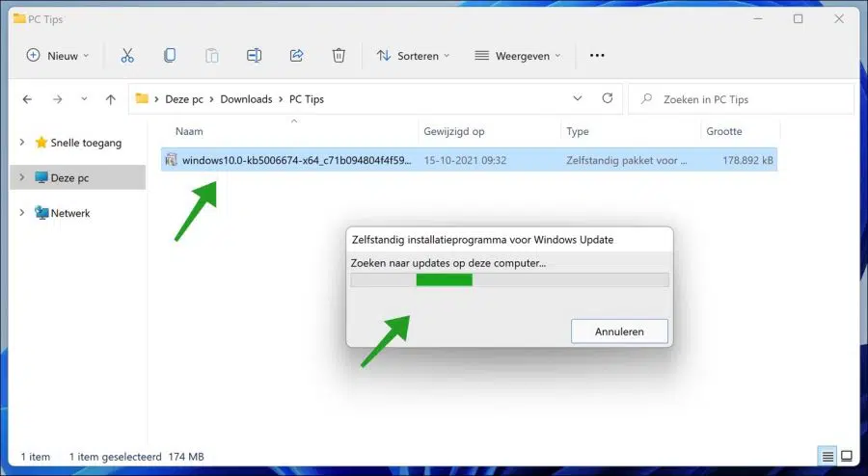868x476 pixels.
Task: Expand address bar history dropdown
Action: pos(578,98)
